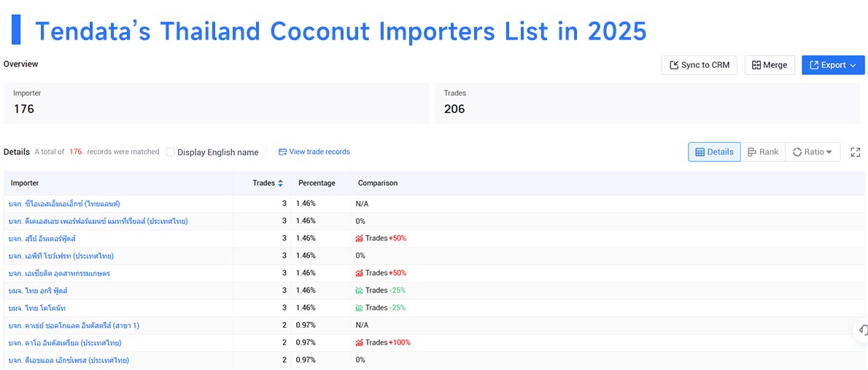
Task: Click the Overview heading
Action: (20, 63)
